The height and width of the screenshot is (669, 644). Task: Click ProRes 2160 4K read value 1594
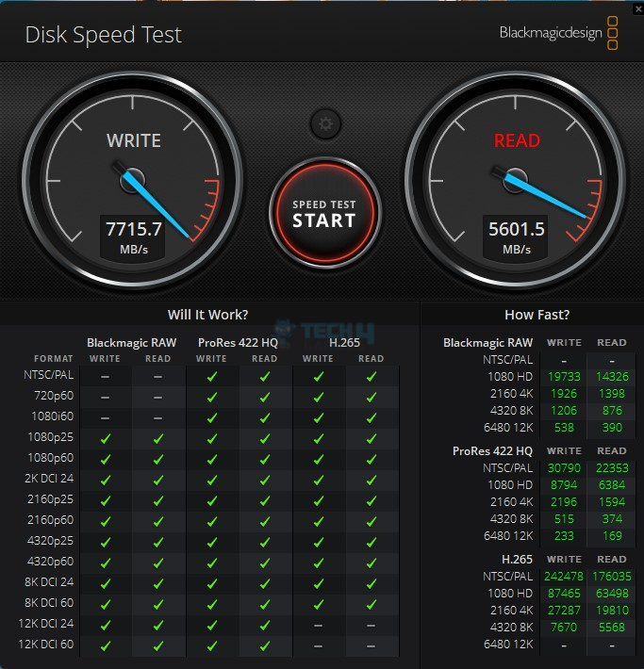pos(612,502)
